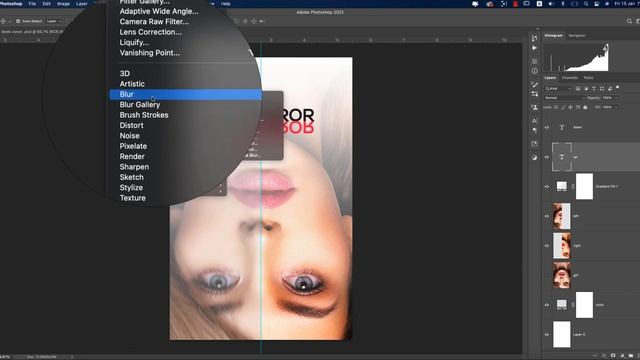Lock image pixels
This screenshot has height=360, width=640.
click(563, 107)
